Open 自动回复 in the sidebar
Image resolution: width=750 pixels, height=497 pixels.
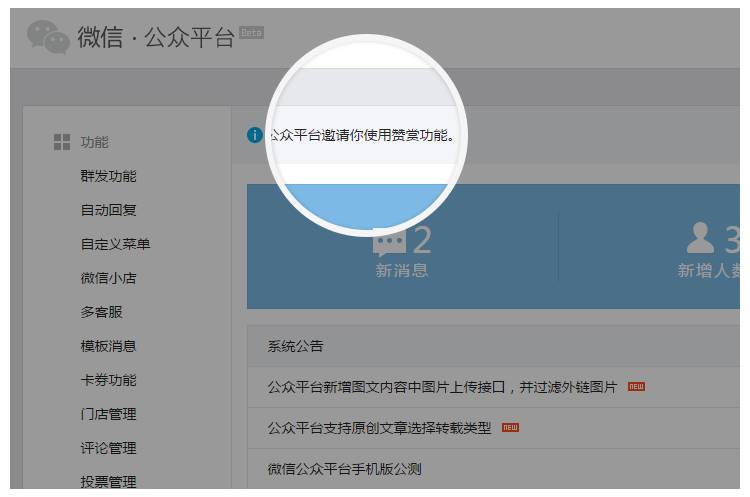pyautogui.click(x=109, y=210)
